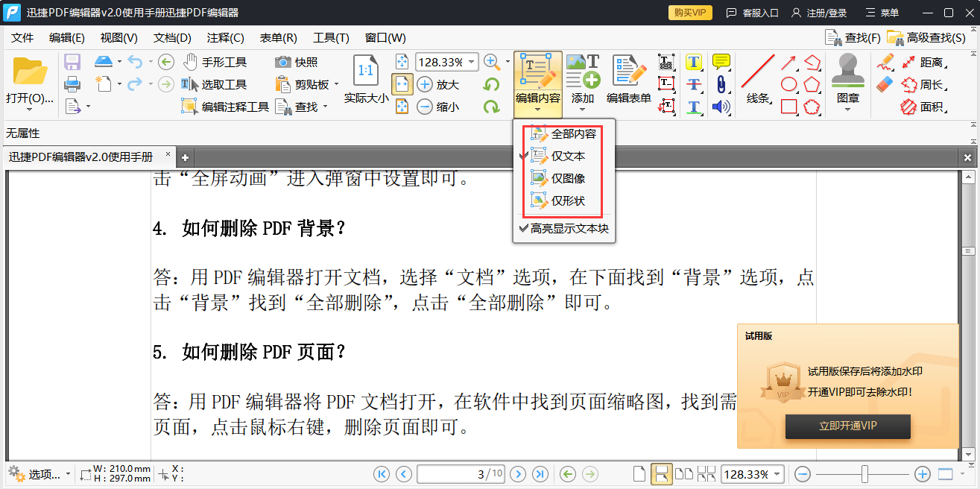
Task: Click the page number input field
Action: point(461,474)
